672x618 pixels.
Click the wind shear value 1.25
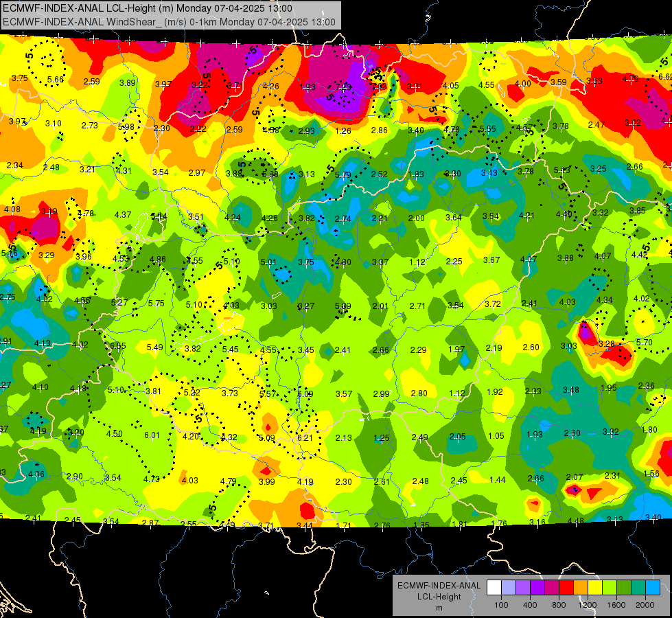pos(382,438)
